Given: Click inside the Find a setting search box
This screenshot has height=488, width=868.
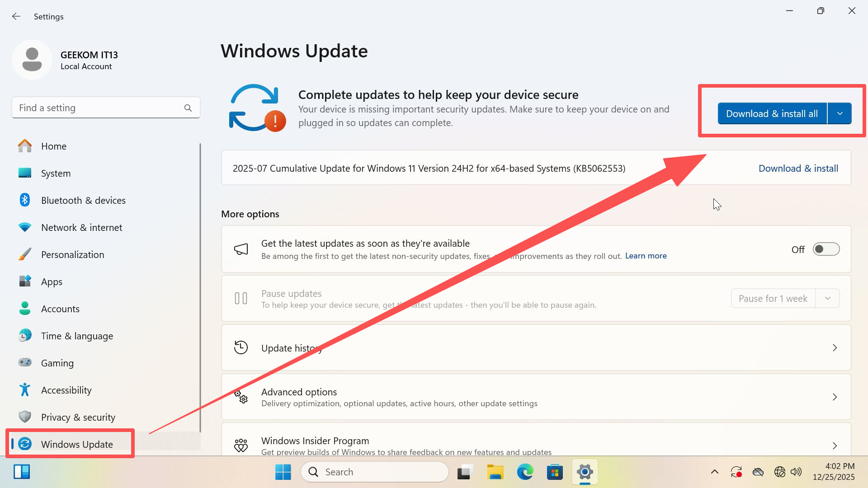Looking at the screenshot, I should [x=99, y=108].
